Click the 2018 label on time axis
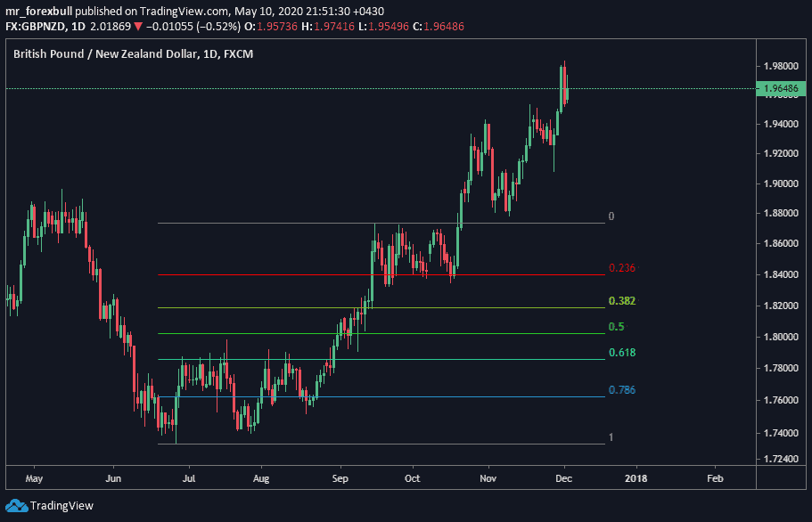 (x=636, y=478)
